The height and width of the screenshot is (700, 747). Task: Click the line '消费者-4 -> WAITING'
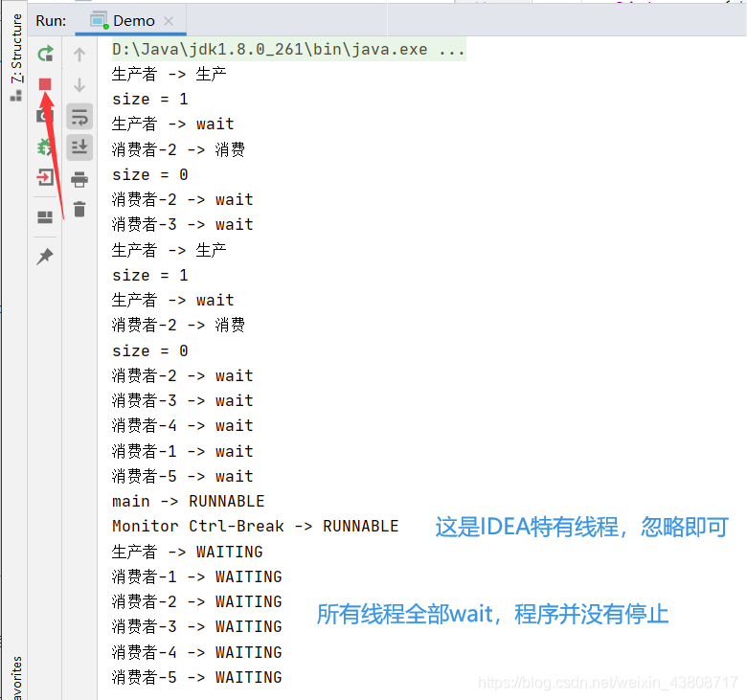[196, 652]
